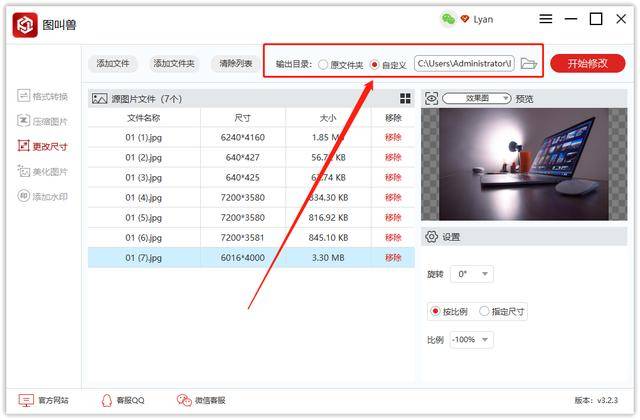This screenshot has width=640, height=420.
Task: Select 美化图片 in sidebar
Action: tap(42, 171)
